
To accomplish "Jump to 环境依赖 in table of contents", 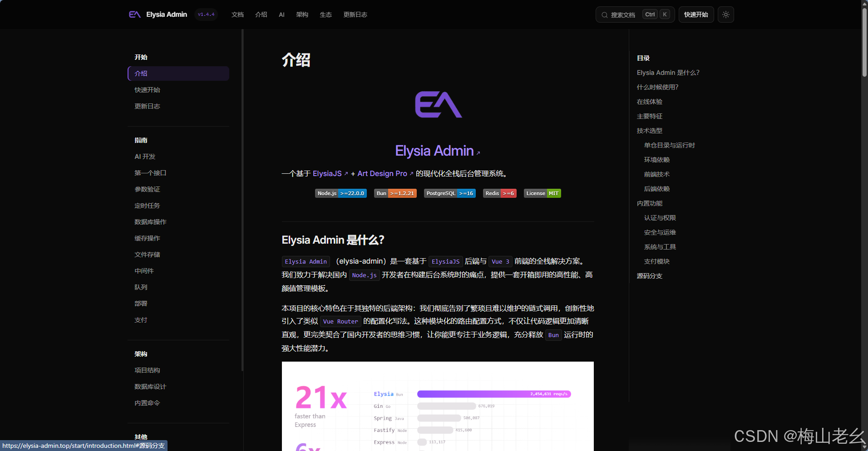I will pyautogui.click(x=657, y=160).
